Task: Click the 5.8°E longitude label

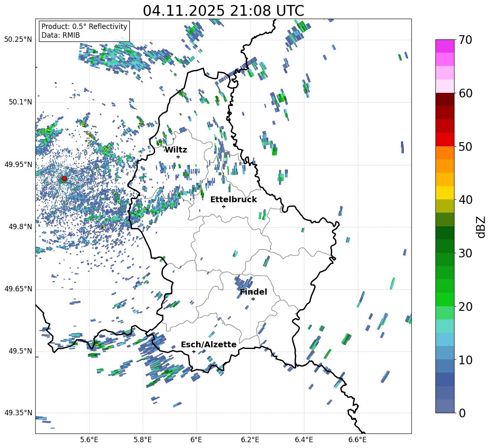Action: pyautogui.click(x=143, y=440)
